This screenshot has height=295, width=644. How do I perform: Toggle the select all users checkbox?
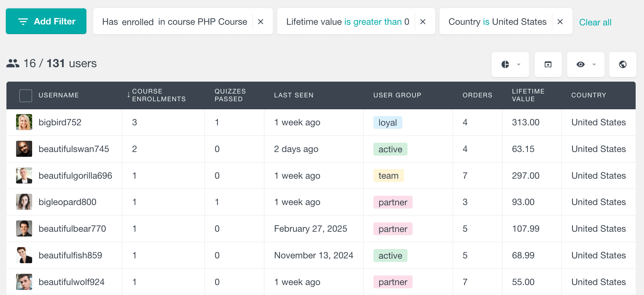coord(26,95)
